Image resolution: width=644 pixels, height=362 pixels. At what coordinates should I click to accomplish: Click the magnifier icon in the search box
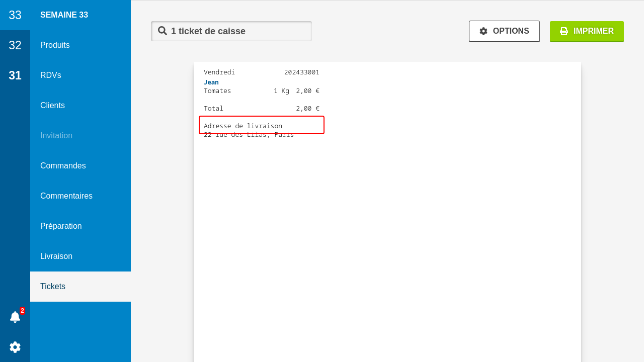click(163, 31)
